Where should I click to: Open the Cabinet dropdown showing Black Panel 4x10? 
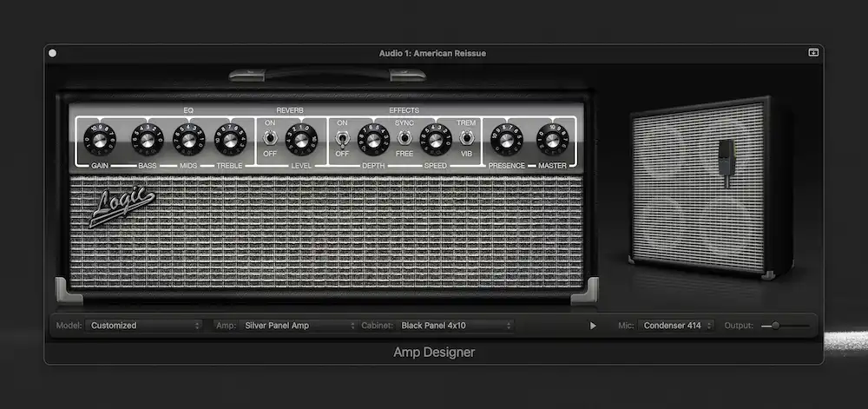tap(455, 326)
